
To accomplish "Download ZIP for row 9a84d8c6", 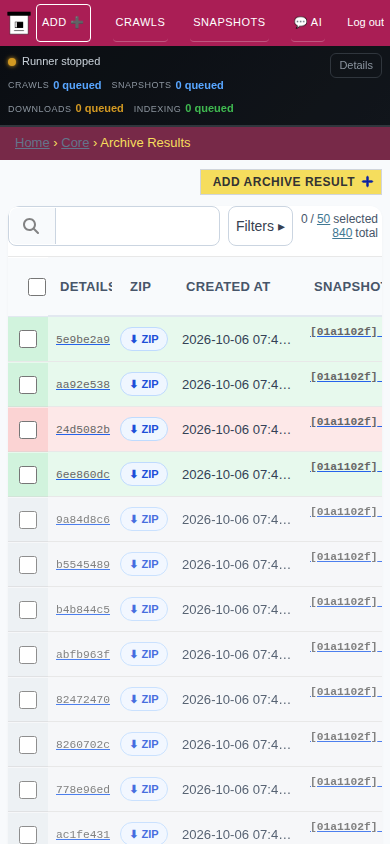I will [144, 519].
